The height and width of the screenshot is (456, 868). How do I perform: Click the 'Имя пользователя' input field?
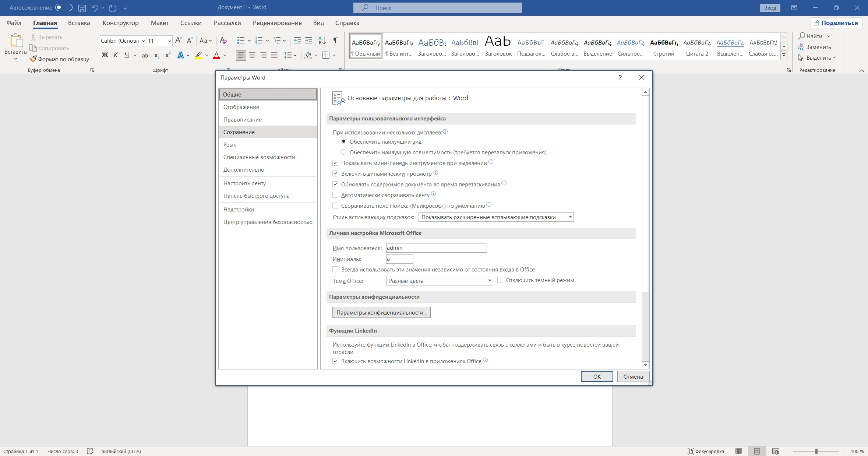[x=436, y=248]
